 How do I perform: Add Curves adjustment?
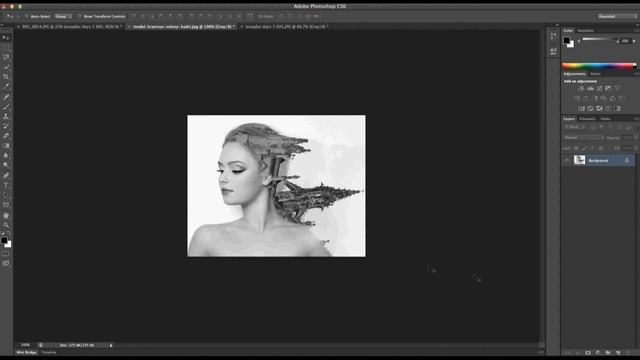point(599,88)
